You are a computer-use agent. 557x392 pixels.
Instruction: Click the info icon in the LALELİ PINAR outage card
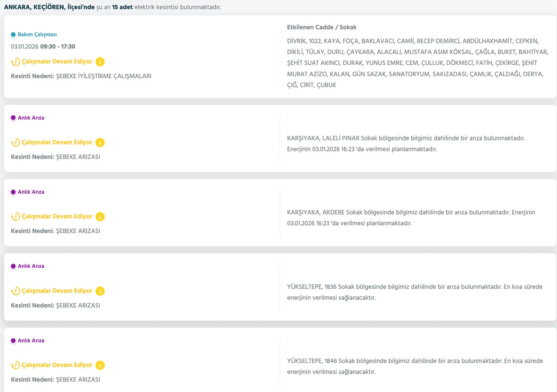[100, 142]
